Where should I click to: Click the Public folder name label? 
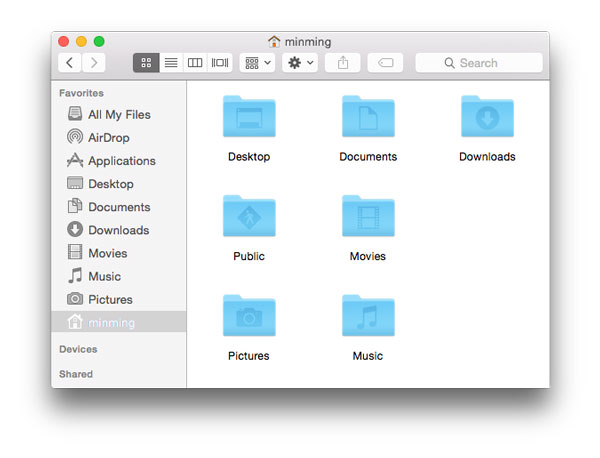click(249, 256)
